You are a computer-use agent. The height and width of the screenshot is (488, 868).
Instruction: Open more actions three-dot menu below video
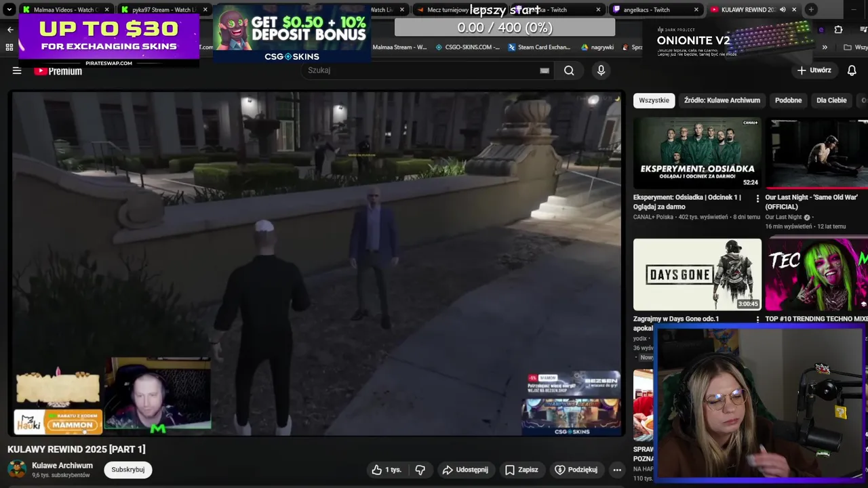[x=616, y=470]
